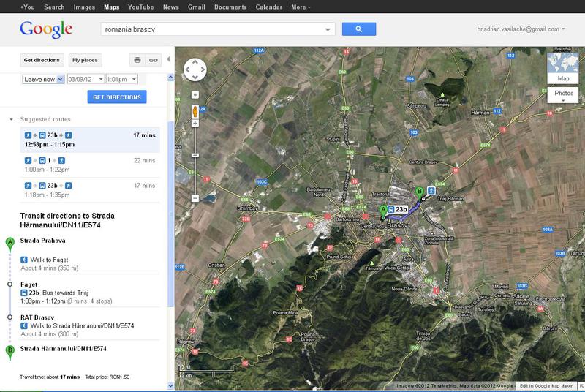Click the Google logo
This screenshot has width=585, height=392.
point(46,29)
